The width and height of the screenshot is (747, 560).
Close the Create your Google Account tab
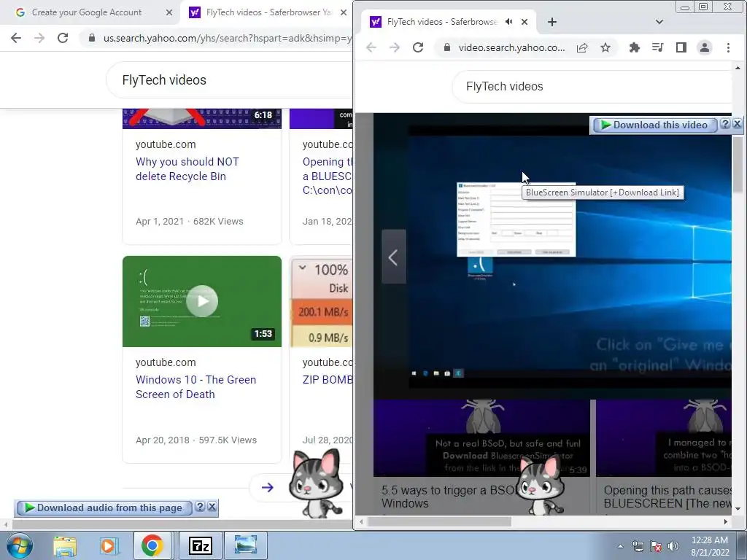[169, 12]
